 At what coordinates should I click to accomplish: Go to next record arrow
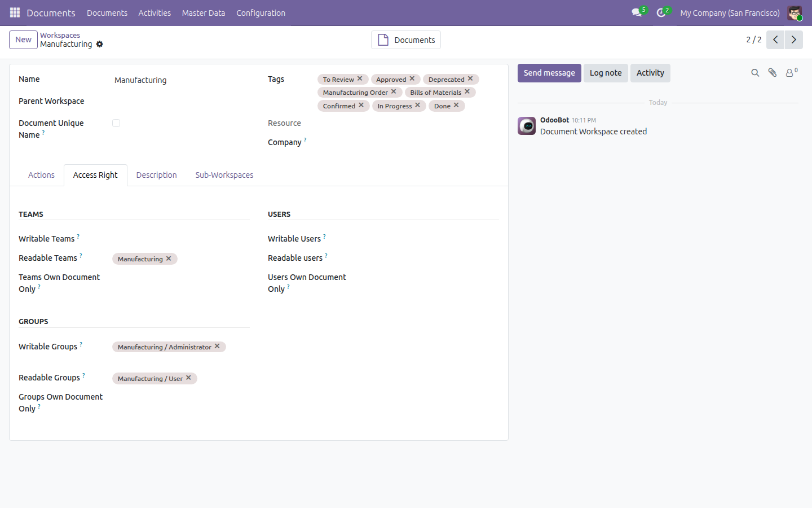pyautogui.click(x=793, y=40)
